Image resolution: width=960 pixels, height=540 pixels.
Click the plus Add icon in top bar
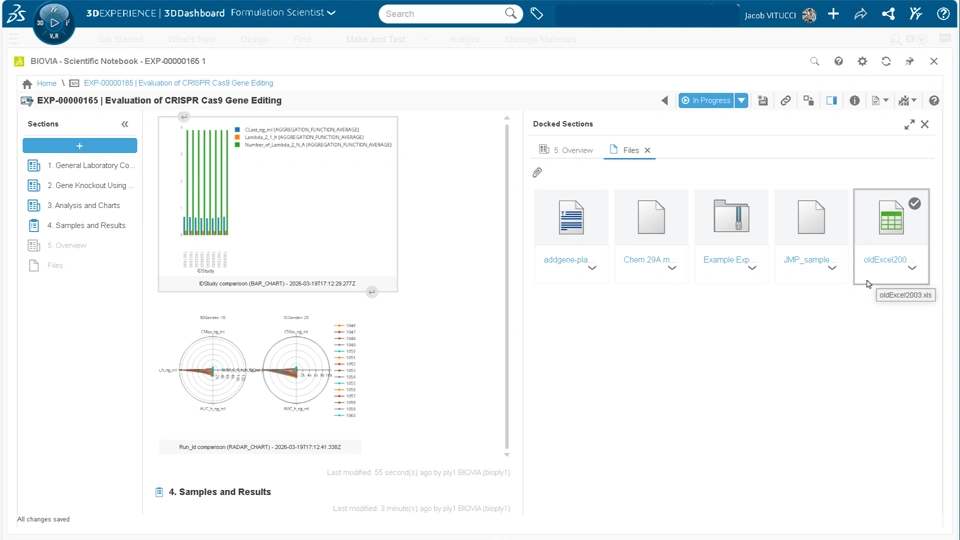pos(833,13)
